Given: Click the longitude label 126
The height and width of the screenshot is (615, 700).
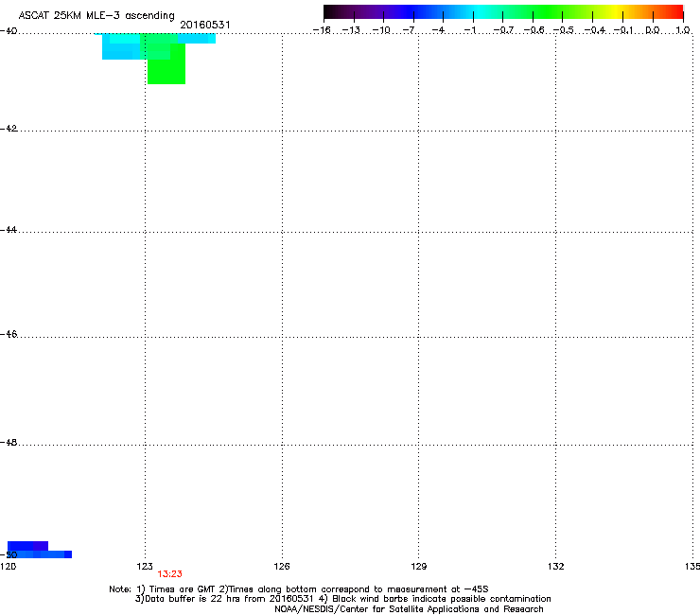Looking at the screenshot, I should 282,567.
